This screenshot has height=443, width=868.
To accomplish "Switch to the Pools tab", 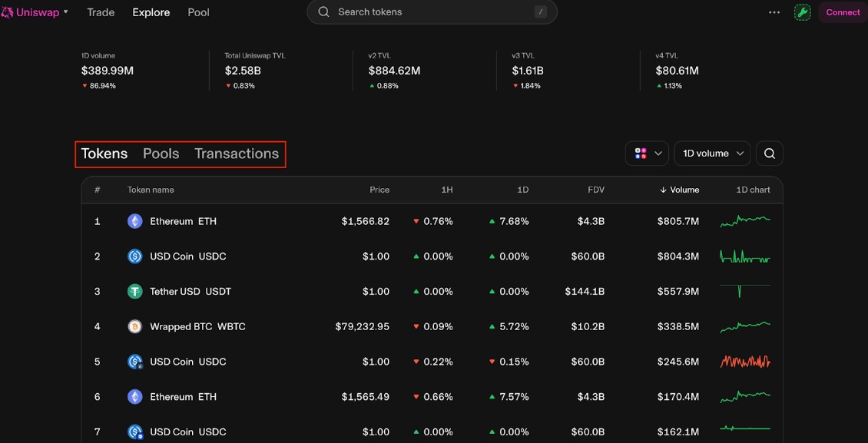I will (x=161, y=154).
